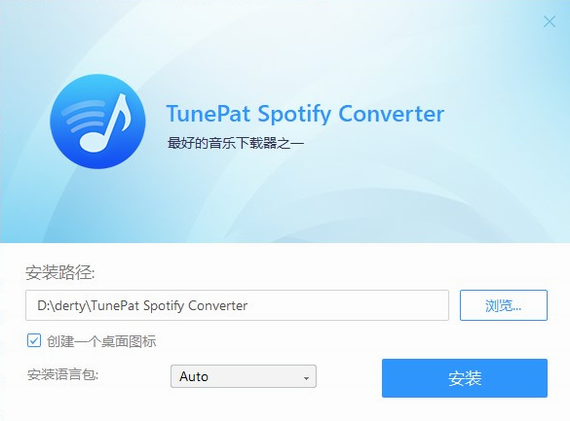Toggle the 创建一个桌面图标 checkbox
Viewport: 570px width, 421px height.
point(34,341)
